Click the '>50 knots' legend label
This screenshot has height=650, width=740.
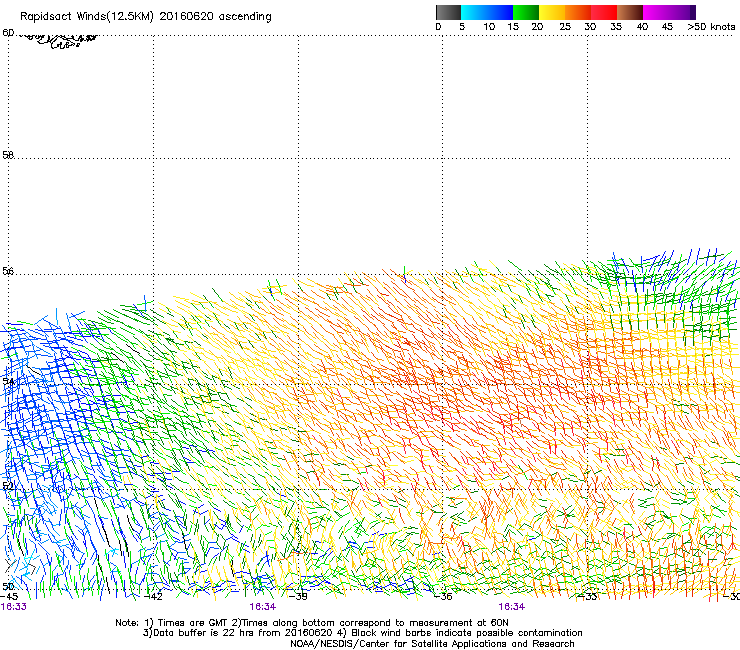point(711,27)
